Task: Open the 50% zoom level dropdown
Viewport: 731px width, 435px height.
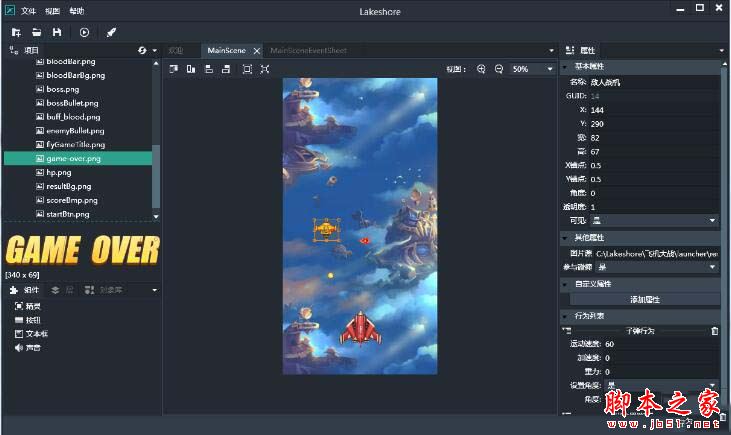Action: point(531,69)
